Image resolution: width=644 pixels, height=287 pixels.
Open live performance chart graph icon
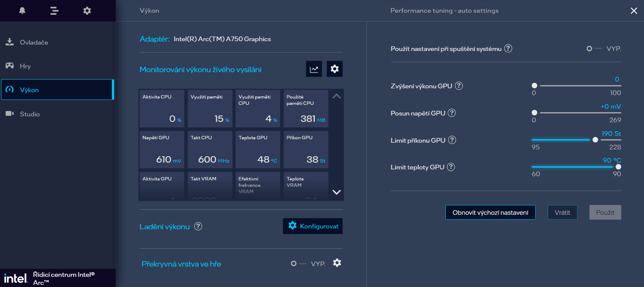(x=314, y=69)
